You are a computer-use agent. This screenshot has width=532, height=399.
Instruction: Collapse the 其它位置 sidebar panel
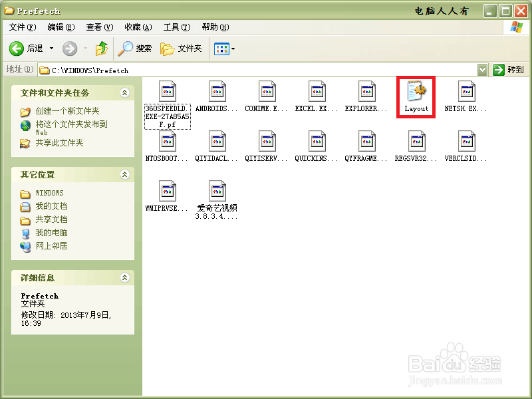coord(126,174)
